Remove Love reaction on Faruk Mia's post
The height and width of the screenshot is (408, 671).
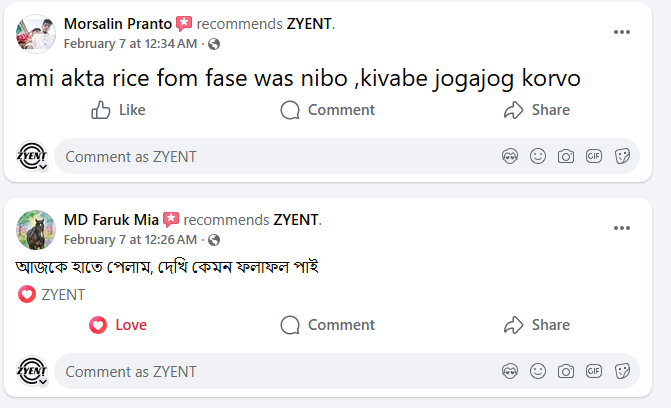pos(118,325)
